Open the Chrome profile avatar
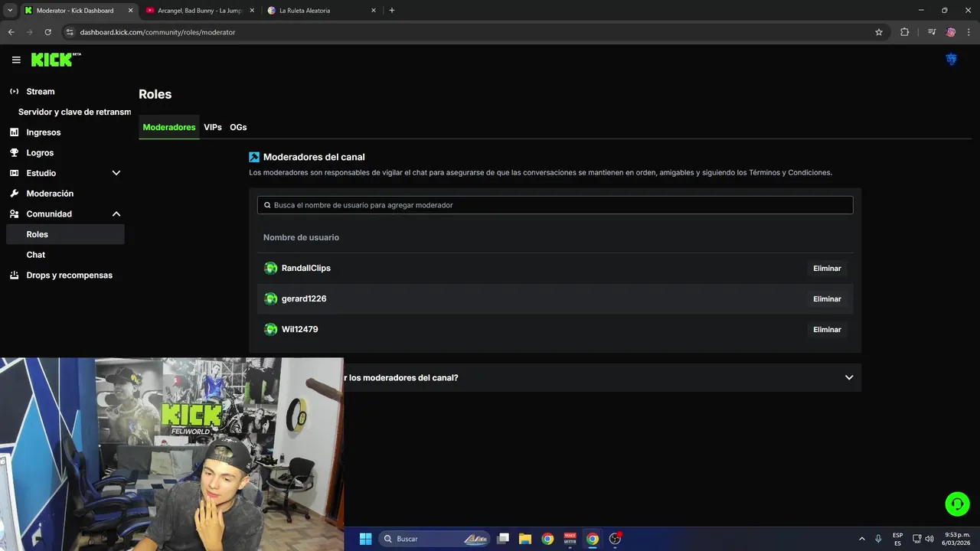Image resolution: width=980 pixels, height=551 pixels. click(x=951, y=32)
